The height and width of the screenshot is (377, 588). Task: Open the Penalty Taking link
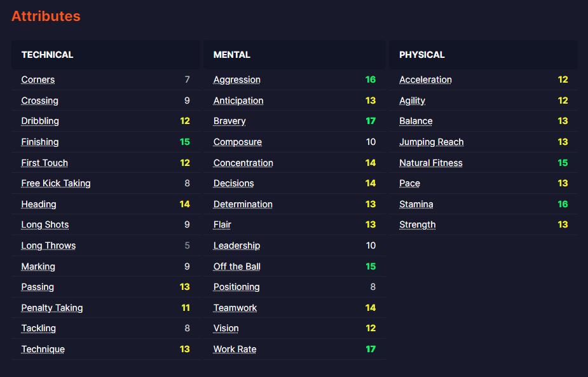(x=52, y=308)
